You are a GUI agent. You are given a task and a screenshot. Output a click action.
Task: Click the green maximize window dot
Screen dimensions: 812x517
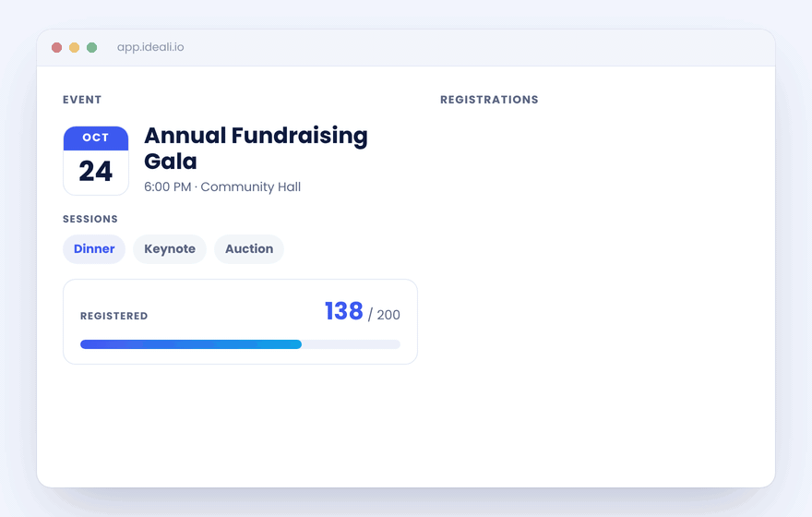91,48
